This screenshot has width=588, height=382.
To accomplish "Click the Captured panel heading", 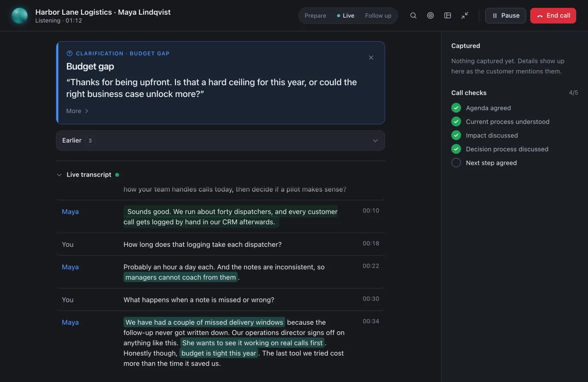I will [466, 46].
